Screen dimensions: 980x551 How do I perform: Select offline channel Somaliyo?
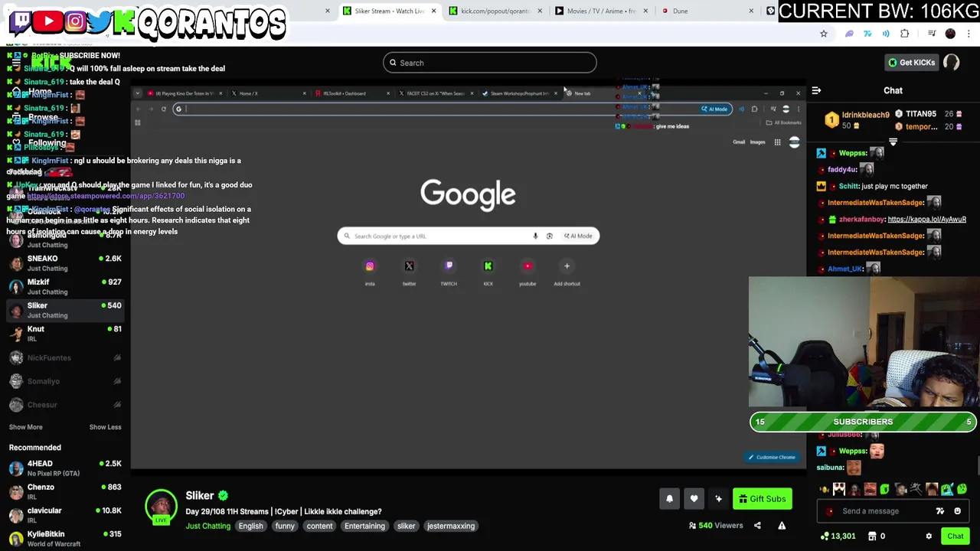click(x=65, y=381)
